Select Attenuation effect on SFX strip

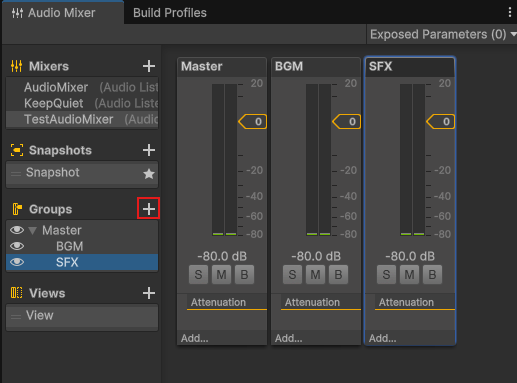click(x=415, y=302)
